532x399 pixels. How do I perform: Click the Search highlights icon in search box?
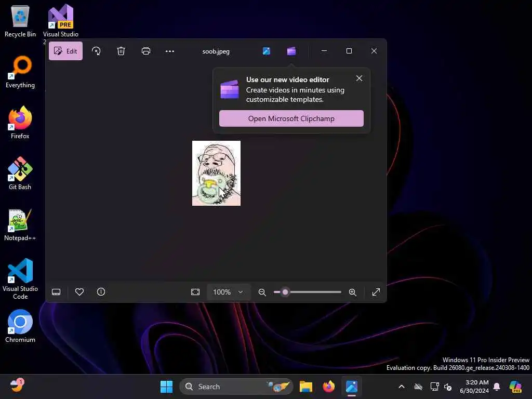click(279, 387)
